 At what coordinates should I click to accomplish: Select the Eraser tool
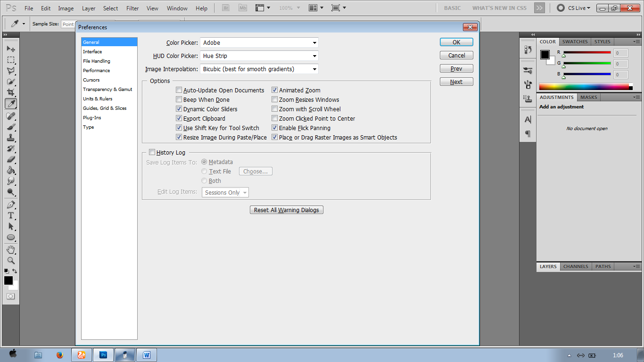click(x=10, y=159)
